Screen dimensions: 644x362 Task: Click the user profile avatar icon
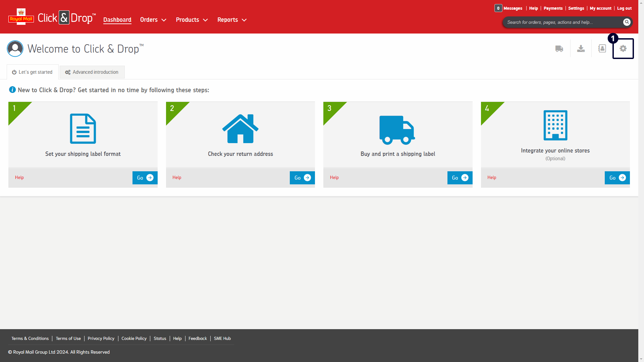[x=15, y=49]
